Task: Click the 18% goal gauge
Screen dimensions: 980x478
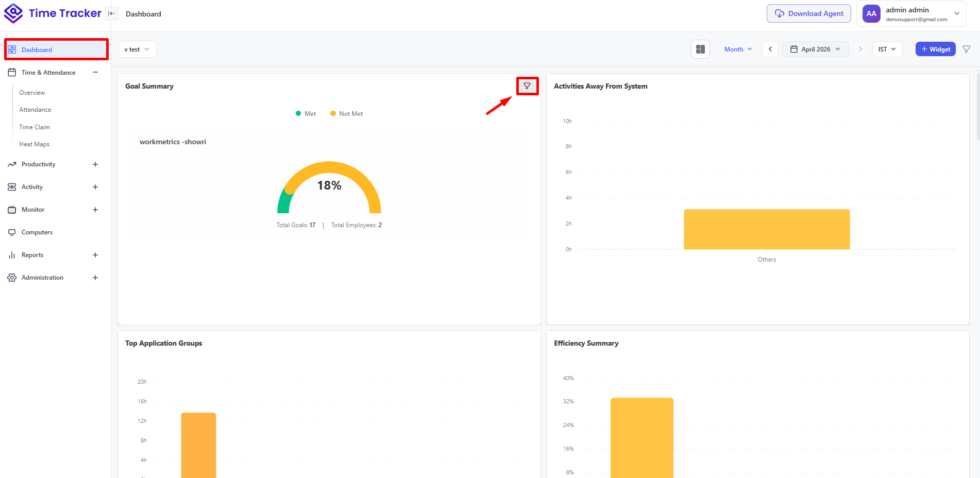Action: coord(329,187)
